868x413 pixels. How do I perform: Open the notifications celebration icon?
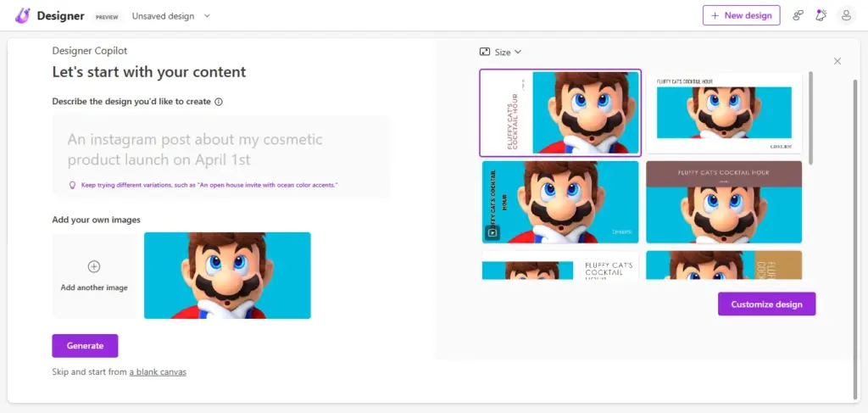(821, 15)
